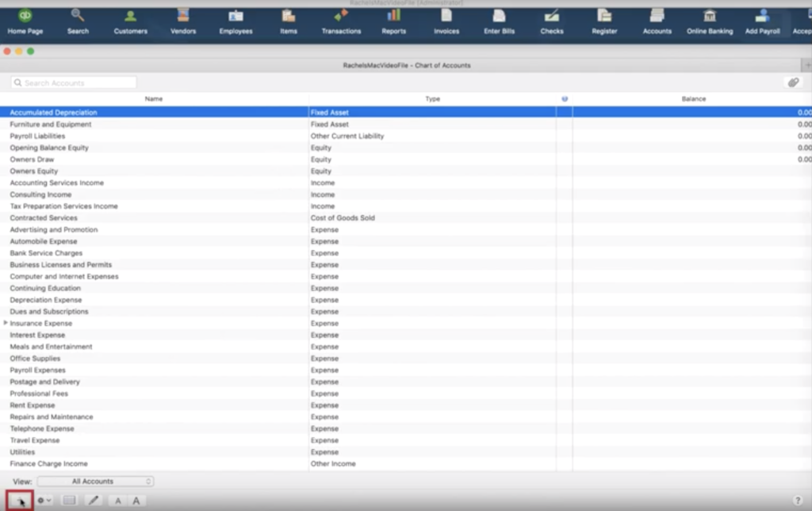The width and height of the screenshot is (812, 511).
Task: Select the Consulting Income account
Action: tap(406, 194)
